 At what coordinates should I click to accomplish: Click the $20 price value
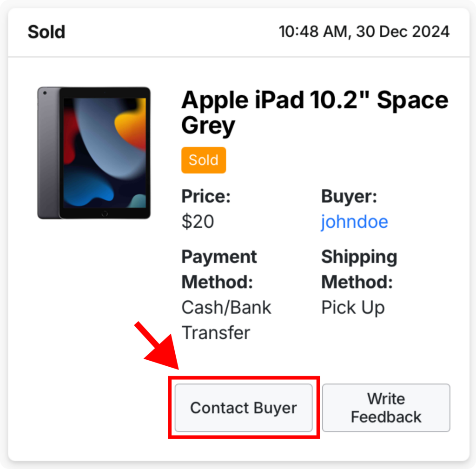click(x=198, y=221)
